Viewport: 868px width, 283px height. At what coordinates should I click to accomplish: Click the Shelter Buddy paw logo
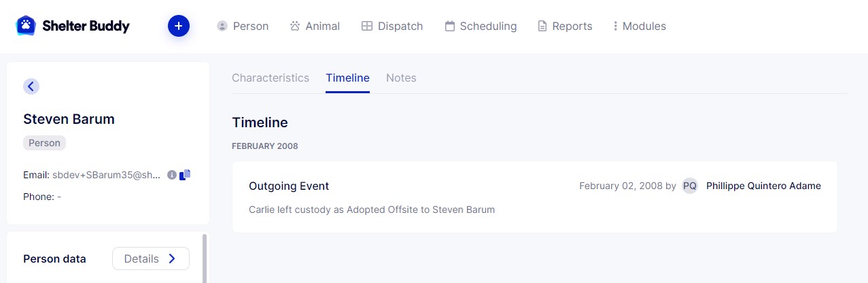point(26,26)
